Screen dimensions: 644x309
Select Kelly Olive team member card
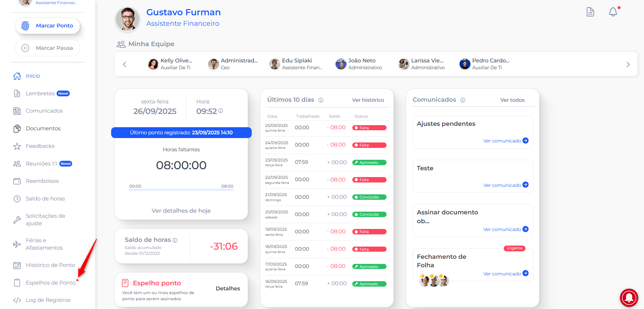170,64
